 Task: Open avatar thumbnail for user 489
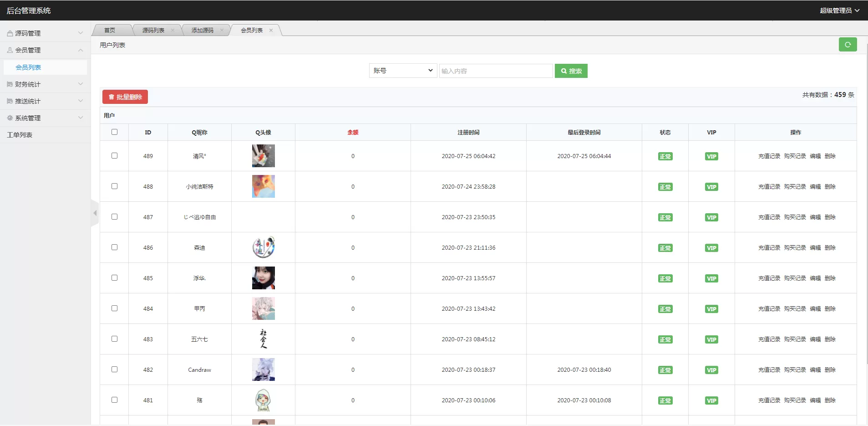coord(264,156)
